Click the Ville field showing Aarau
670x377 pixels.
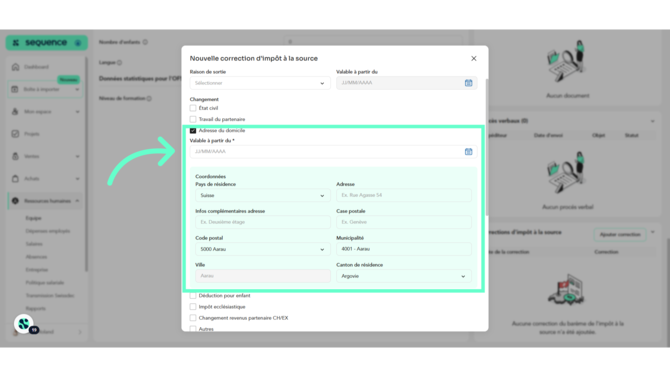[x=262, y=276]
